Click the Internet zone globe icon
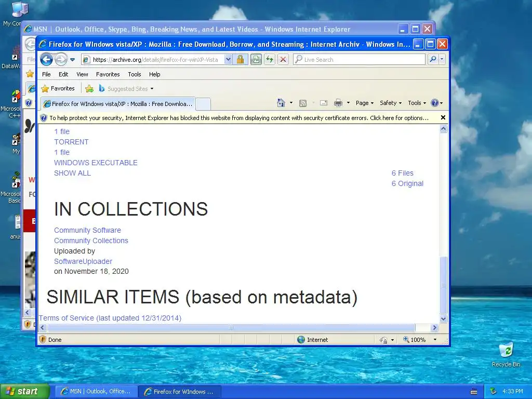 pyautogui.click(x=301, y=339)
